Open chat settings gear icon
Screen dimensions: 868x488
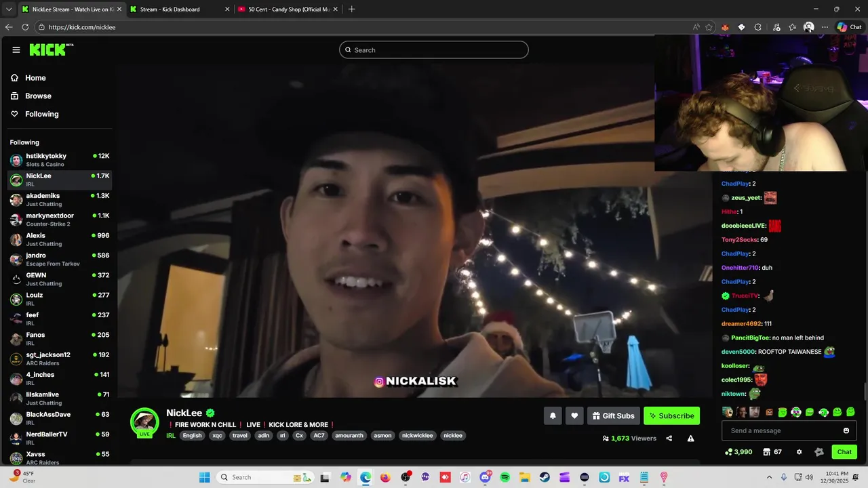pyautogui.click(x=799, y=451)
